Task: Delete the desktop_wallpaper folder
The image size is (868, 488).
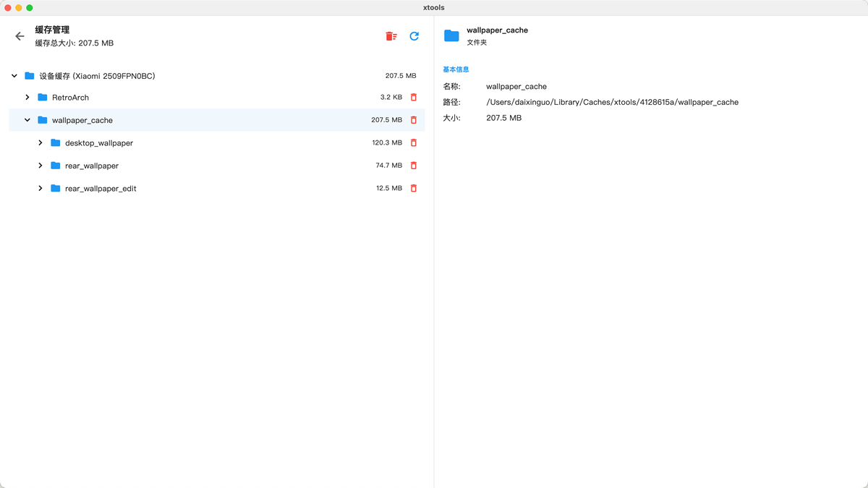Action: tap(414, 143)
